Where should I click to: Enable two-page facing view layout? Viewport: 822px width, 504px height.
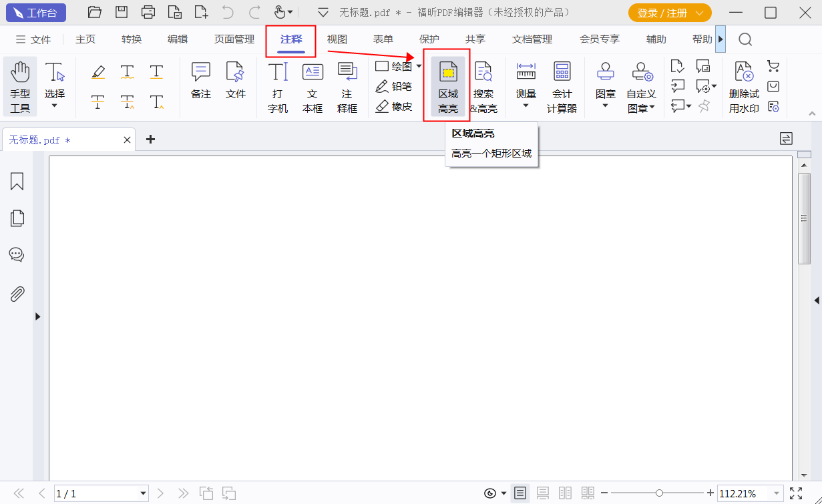point(565,493)
